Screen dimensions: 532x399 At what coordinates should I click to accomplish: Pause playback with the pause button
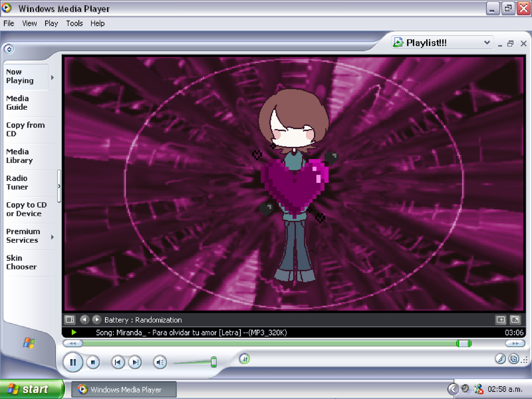73,362
